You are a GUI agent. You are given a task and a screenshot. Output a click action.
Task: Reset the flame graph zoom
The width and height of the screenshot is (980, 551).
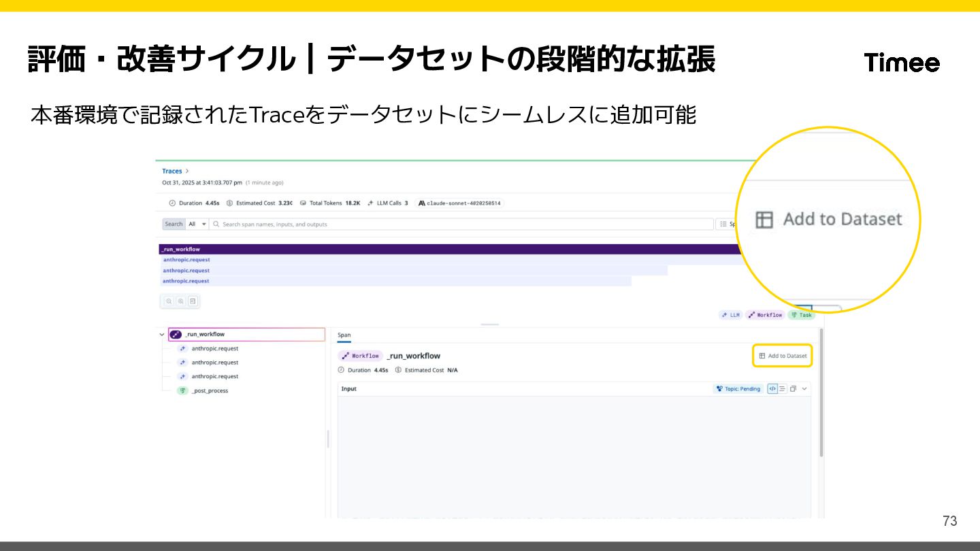click(193, 301)
